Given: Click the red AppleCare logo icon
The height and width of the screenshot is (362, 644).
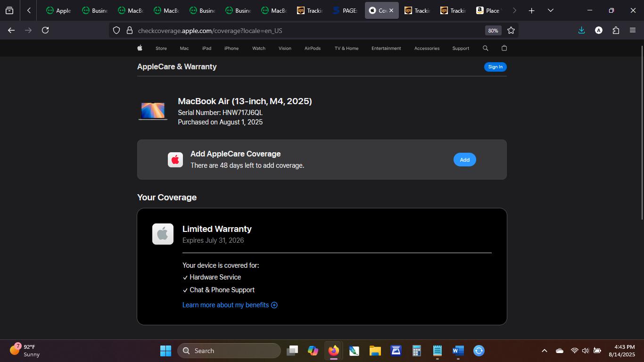Looking at the screenshot, I should tap(175, 160).
